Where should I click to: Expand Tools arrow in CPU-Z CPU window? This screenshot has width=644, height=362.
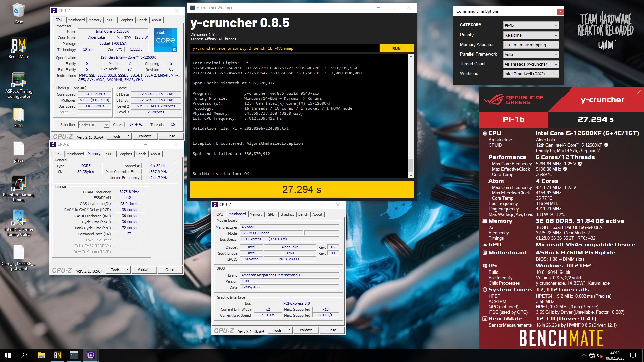point(128,136)
